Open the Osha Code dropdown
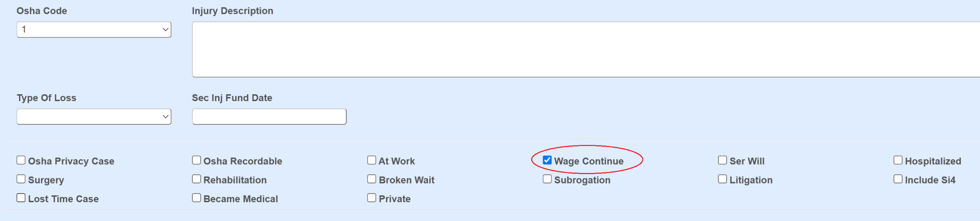Screen dimensions: 980x221 (94, 30)
